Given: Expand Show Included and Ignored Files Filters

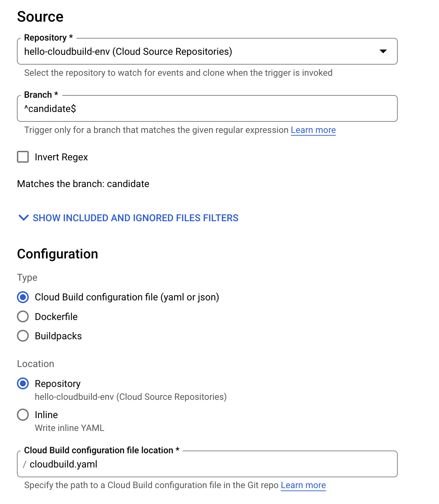Looking at the screenshot, I should coord(135,218).
